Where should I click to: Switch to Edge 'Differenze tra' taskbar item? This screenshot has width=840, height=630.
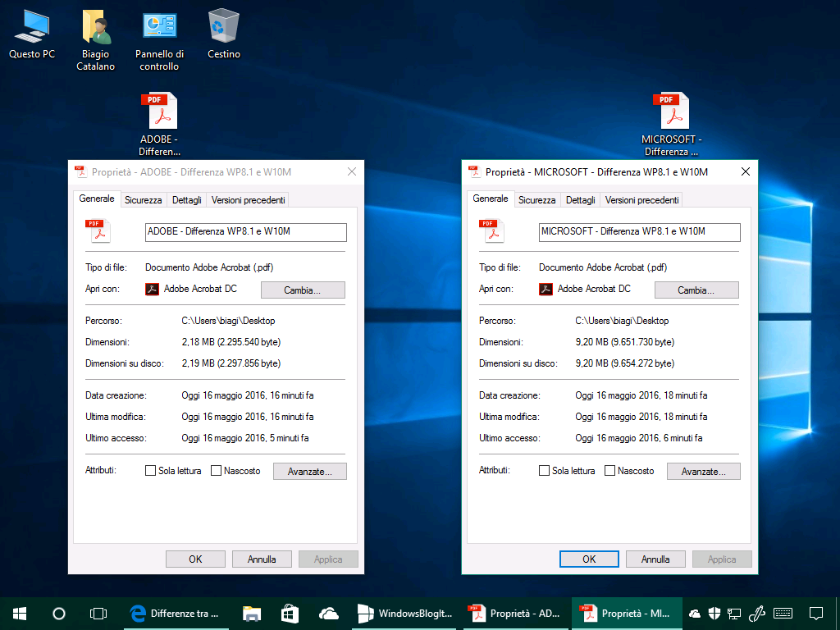pyautogui.click(x=176, y=614)
